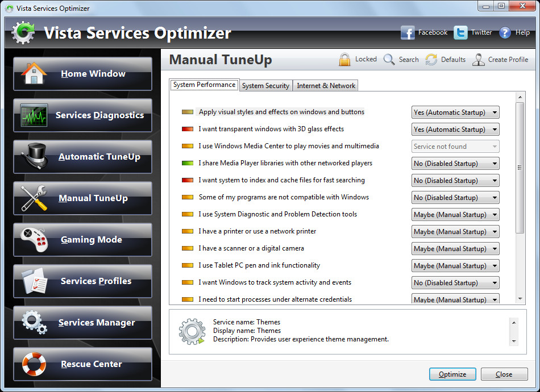Screen dimensions: 540x392
Task: Click the magnifying glass Search icon
Action: point(389,60)
